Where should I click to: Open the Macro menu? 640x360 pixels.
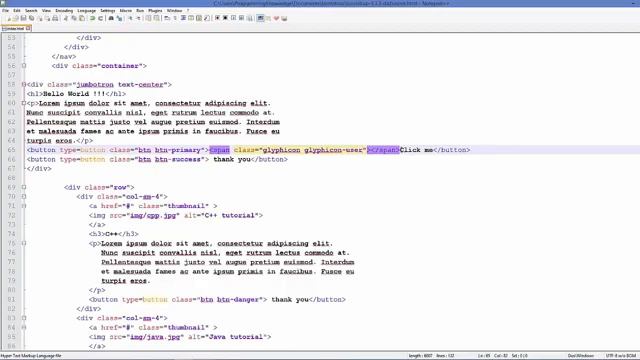click(126, 10)
